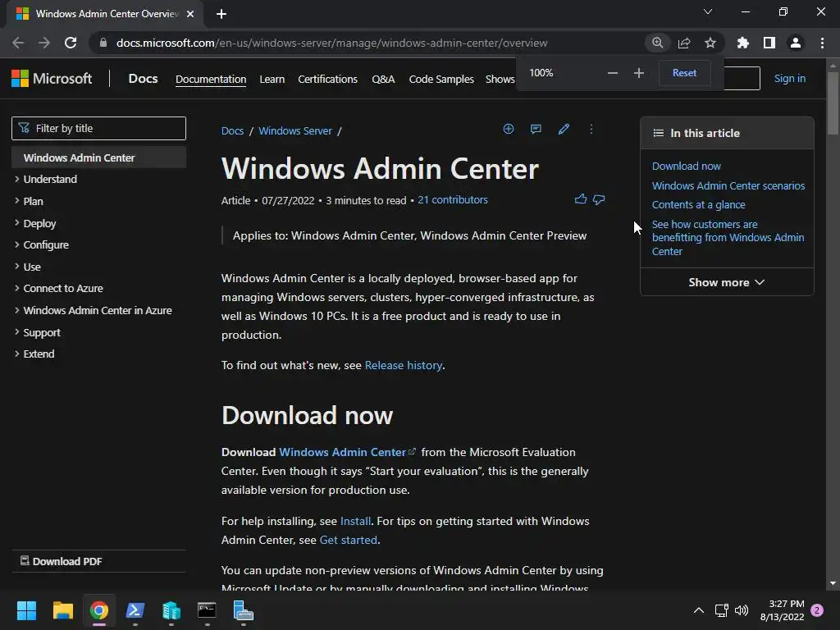
Task: Share this page via share icon
Action: pos(684,43)
